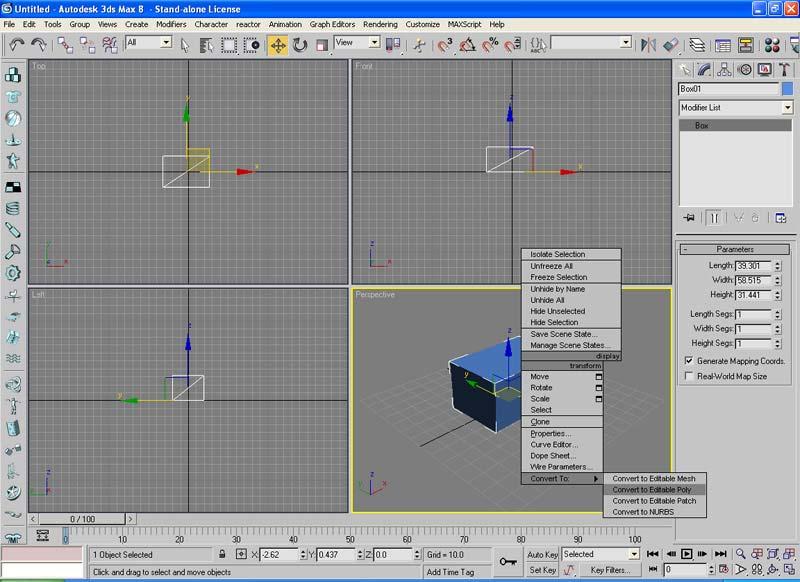Open the Graph Editors menu
The image size is (800, 582).
pos(332,24)
